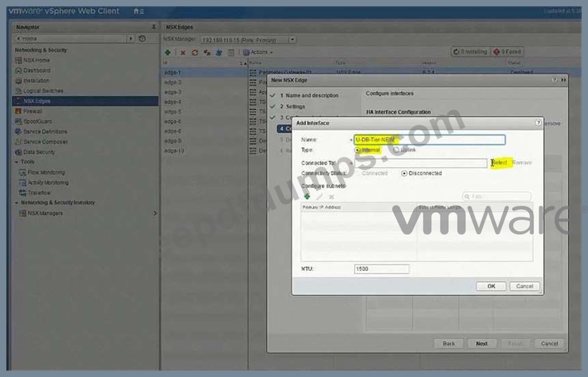
Task: Open the dropdown arrow beside Home
Action: (x=131, y=38)
